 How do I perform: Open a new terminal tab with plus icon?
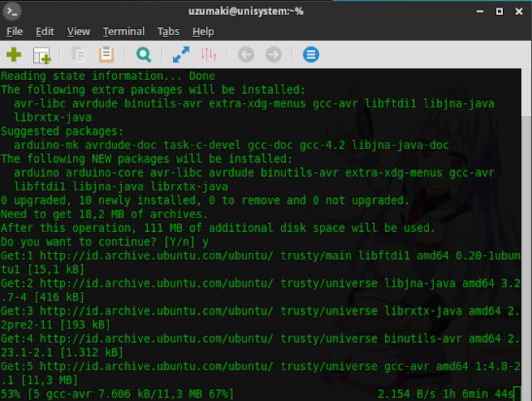coord(13,55)
